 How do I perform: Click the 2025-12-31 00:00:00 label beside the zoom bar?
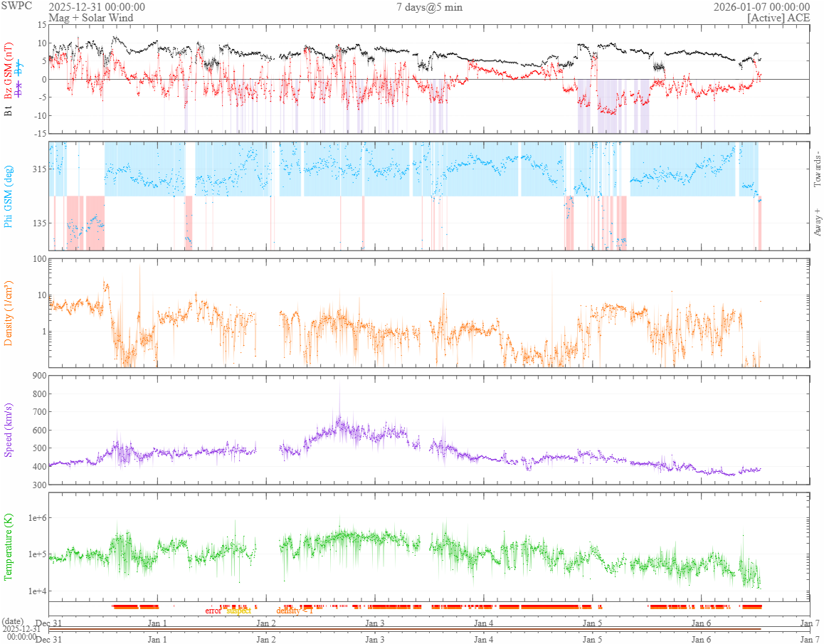tap(21, 633)
